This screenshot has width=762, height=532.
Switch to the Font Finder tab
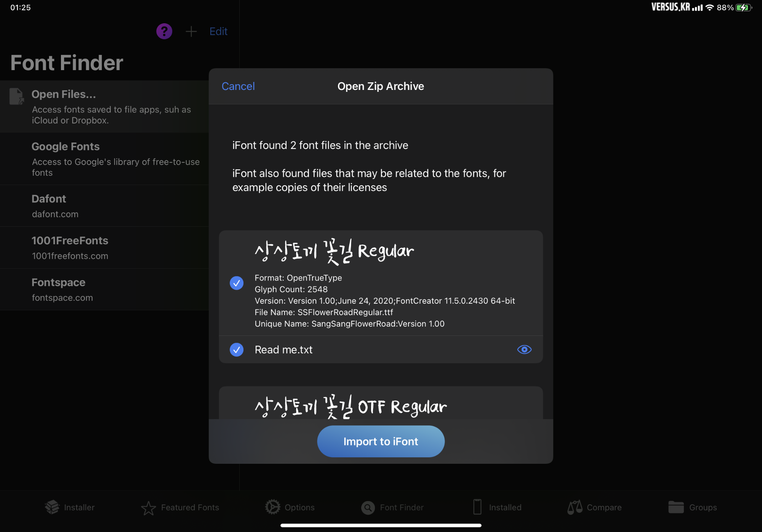392,507
